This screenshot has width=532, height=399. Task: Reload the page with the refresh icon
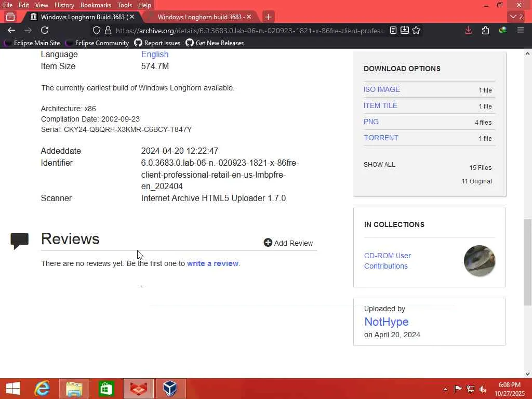[x=45, y=30]
